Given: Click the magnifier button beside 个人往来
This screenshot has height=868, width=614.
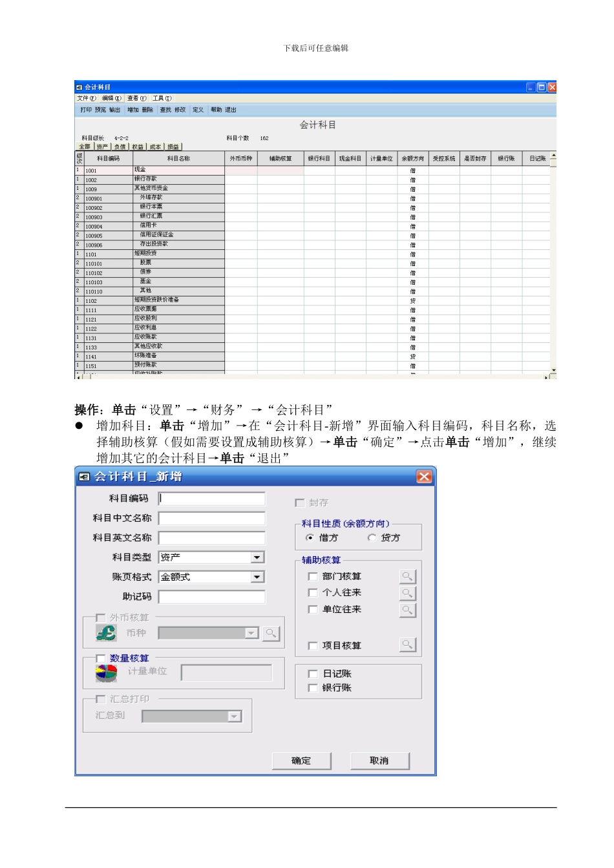Looking at the screenshot, I should pos(407,593).
